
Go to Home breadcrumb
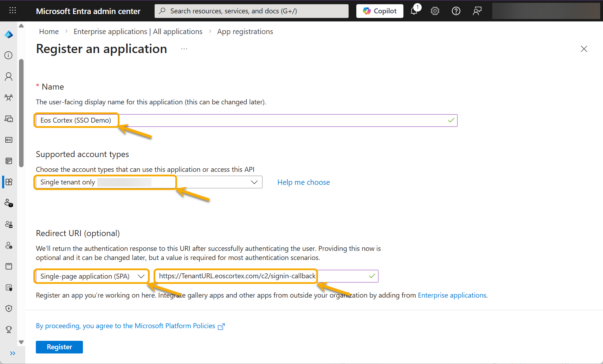pyautogui.click(x=49, y=32)
